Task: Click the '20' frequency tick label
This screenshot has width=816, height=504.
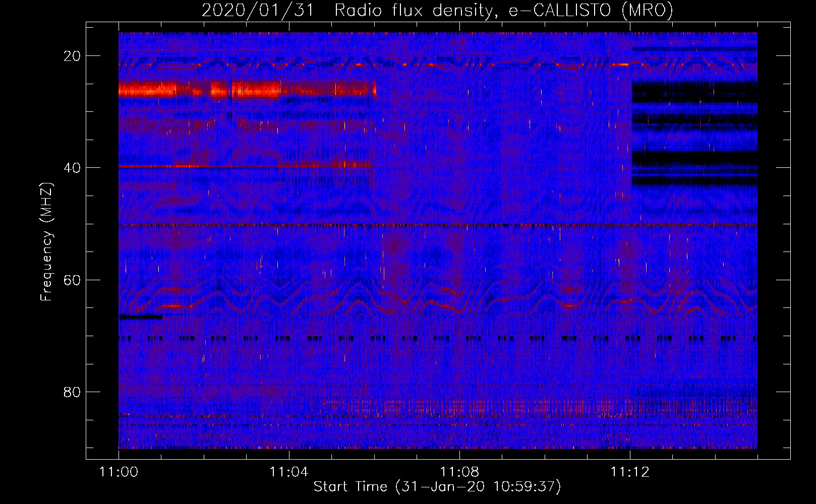Action: point(73,56)
